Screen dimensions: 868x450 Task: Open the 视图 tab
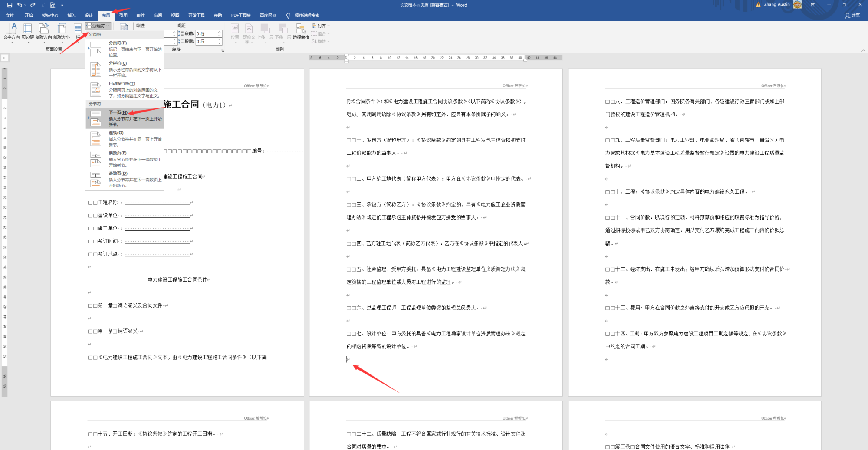pyautogui.click(x=175, y=16)
